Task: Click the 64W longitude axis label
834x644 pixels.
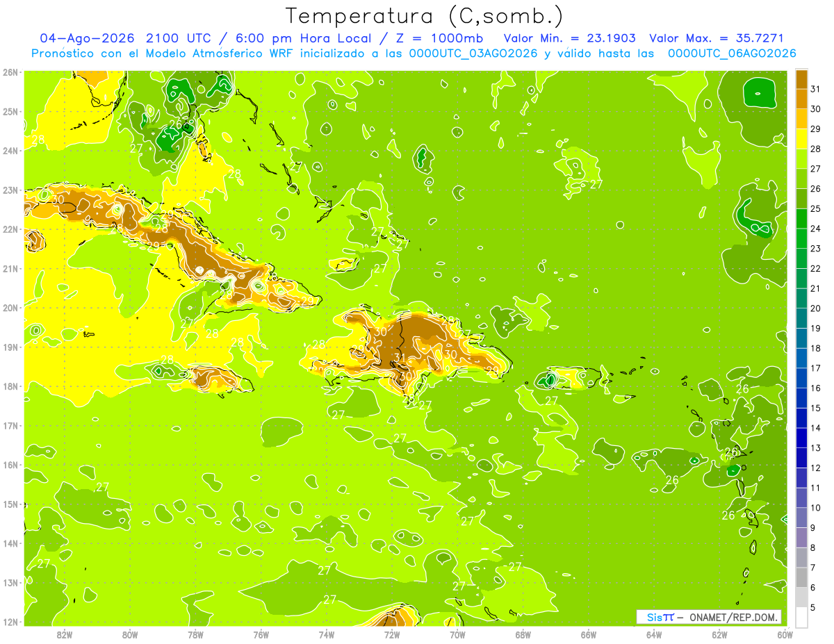Action: (654, 634)
